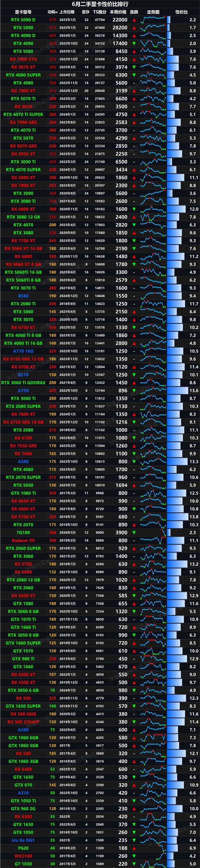The image size is (200, 868).
Task: Click the 显卡型号 column header
Action: point(23,12)
